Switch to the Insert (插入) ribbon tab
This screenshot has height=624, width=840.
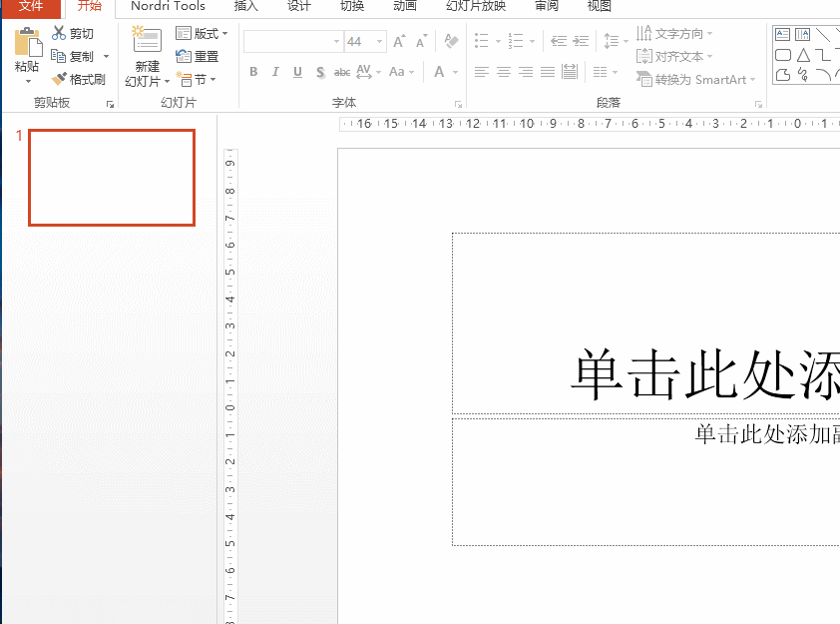pyautogui.click(x=245, y=8)
